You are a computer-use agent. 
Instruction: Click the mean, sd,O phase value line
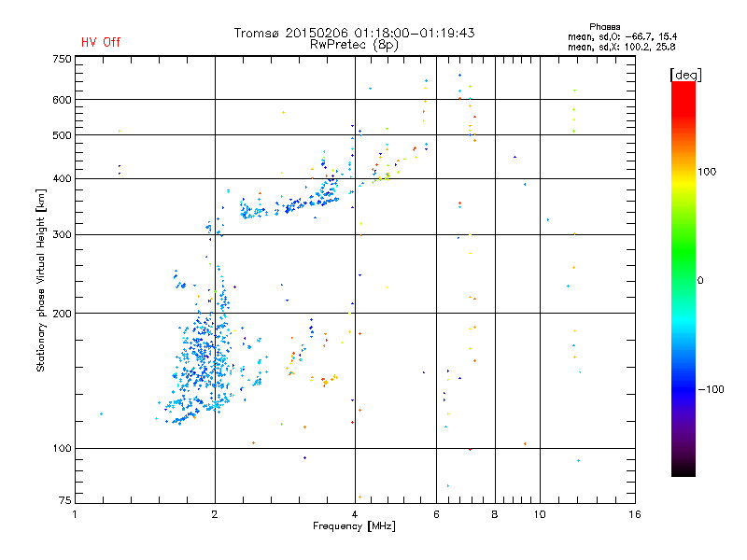click(x=622, y=36)
